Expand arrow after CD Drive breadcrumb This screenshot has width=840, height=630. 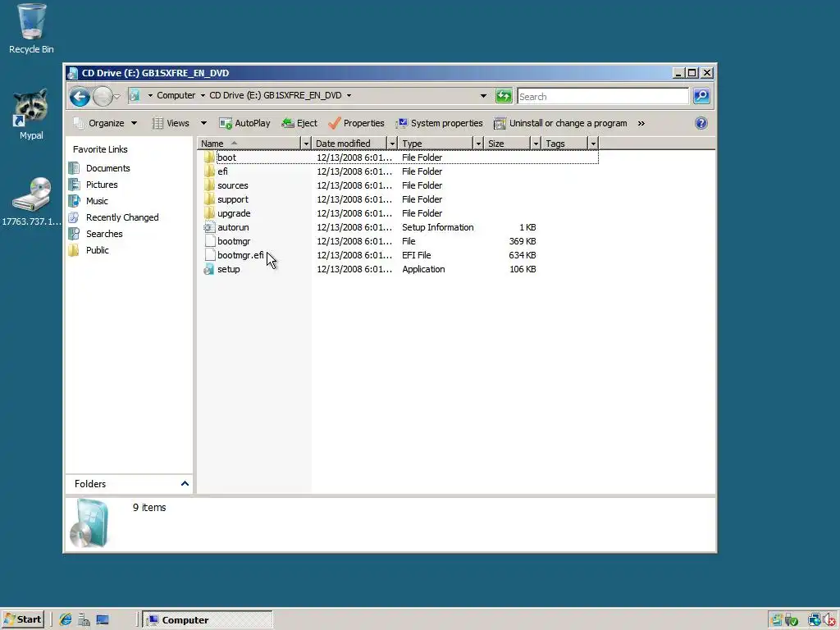click(349, 95)
